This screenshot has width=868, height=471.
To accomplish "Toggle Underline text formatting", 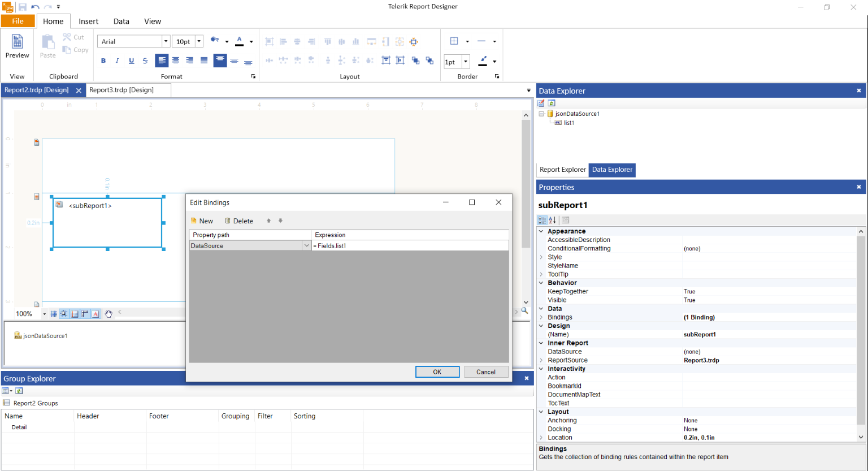I will point(131,61).
